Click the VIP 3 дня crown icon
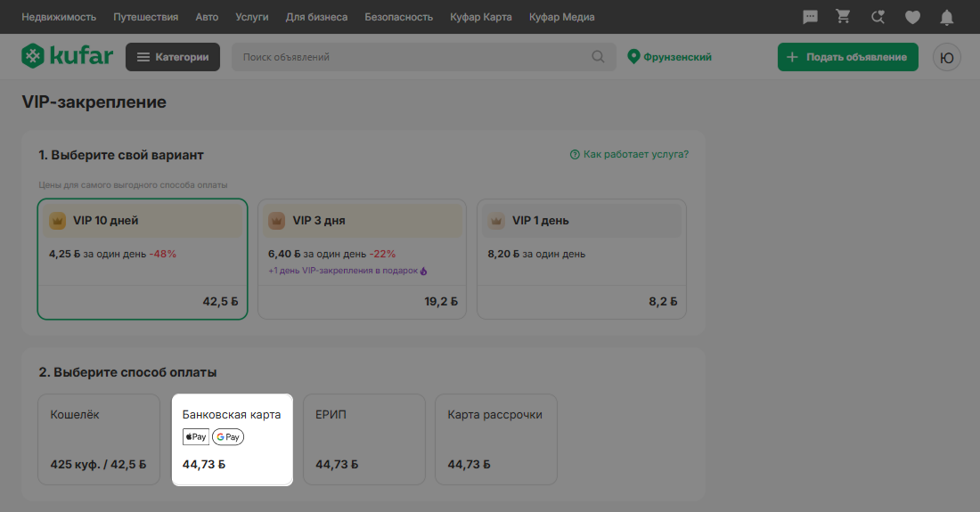 pyautogui.click(x=277, y=221)
